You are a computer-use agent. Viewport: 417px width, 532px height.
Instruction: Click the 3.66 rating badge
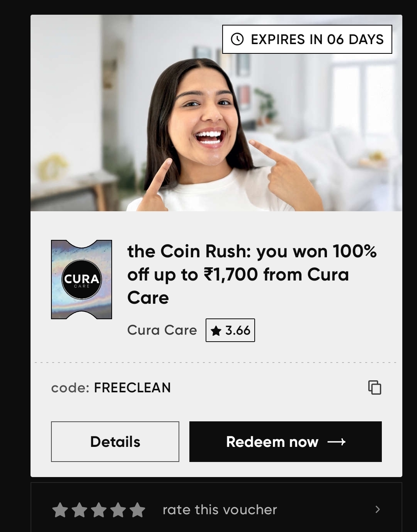pos(230,330)
